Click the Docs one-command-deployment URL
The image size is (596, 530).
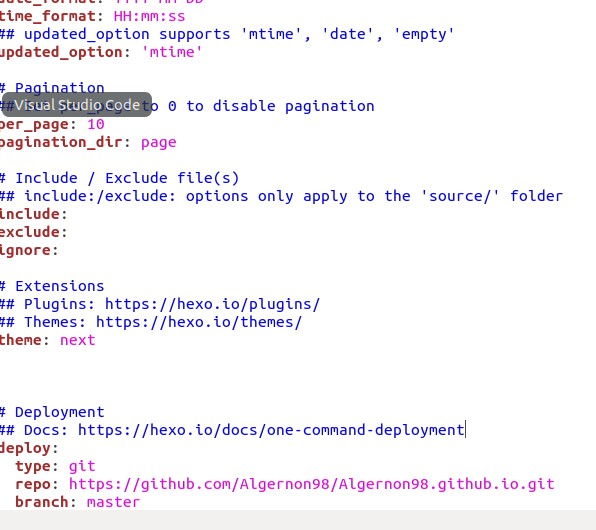click(x=271, y=430)
